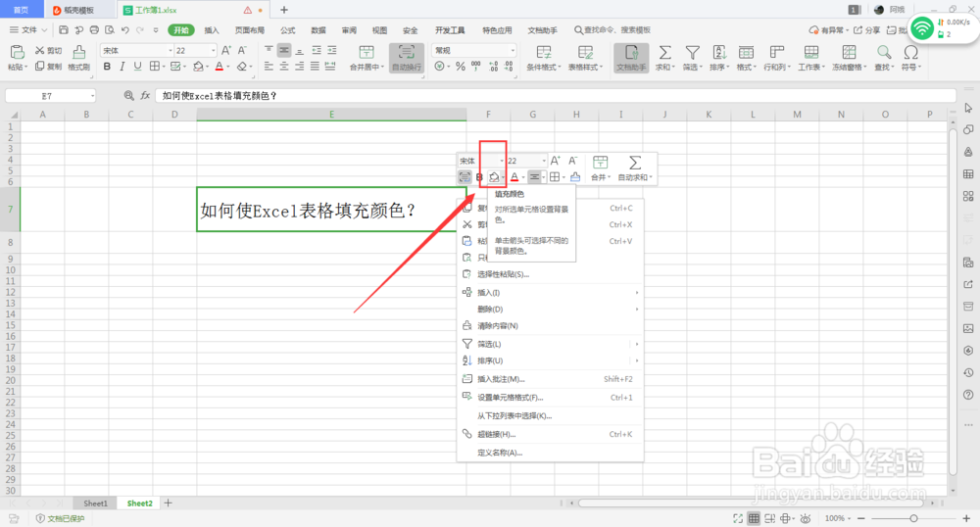Click the ribbon eraser clear-format icon

tap(242, 67)
